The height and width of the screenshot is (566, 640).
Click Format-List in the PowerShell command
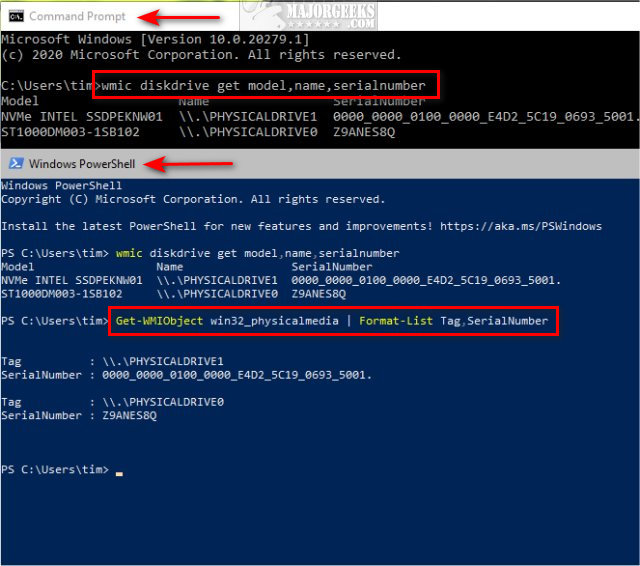coord(396,321)
